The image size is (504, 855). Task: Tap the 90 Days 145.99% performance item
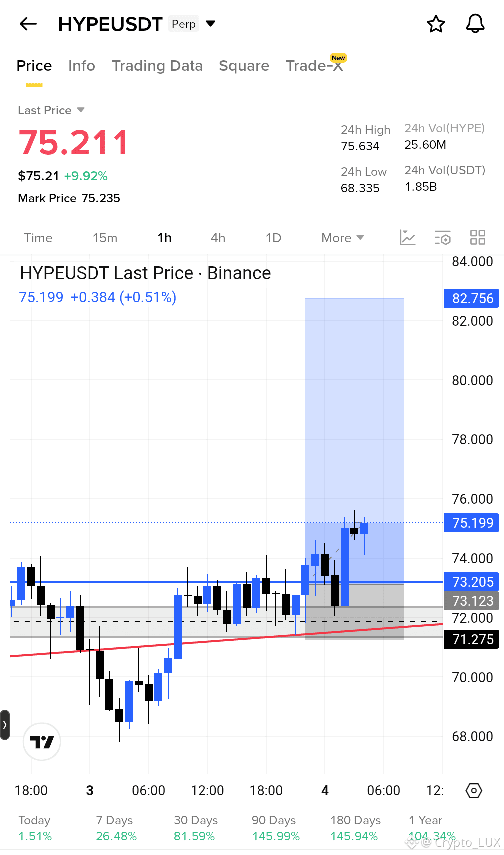pos(275,828)
